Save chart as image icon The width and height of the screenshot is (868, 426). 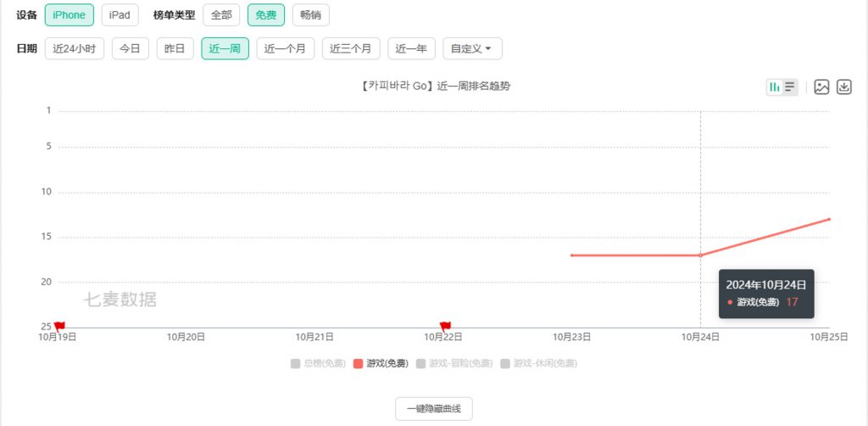[821, 87]
